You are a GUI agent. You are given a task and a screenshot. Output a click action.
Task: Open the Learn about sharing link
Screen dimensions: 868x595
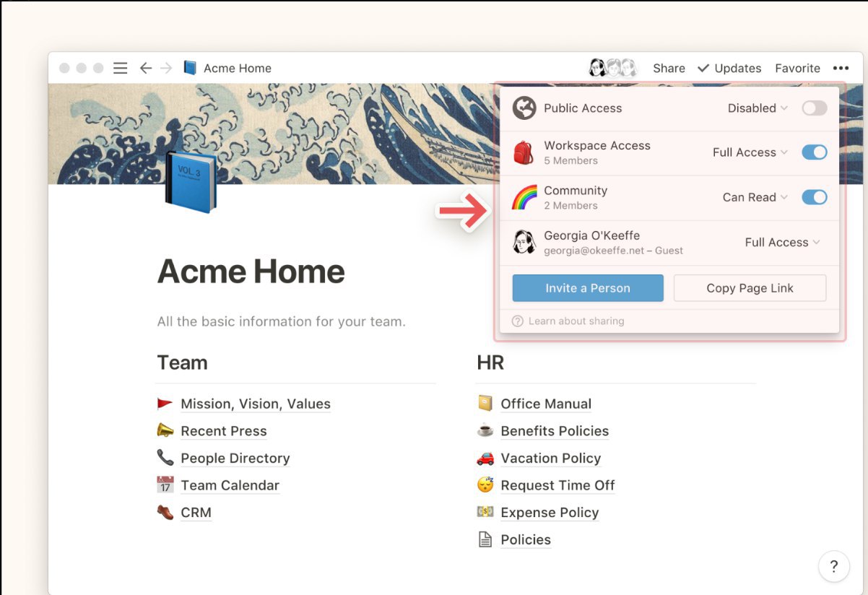click(576, 321)
